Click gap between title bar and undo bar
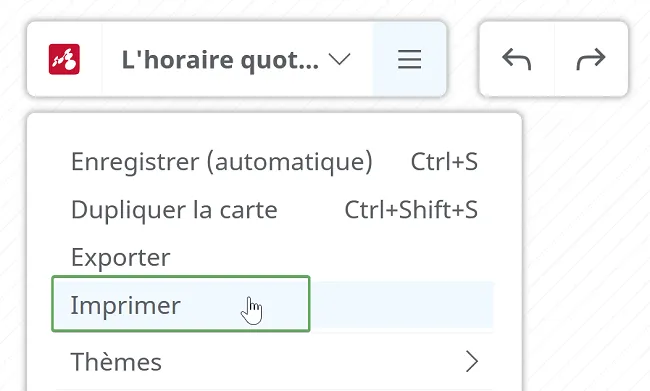This screenshot has height=391, width=650. coord(463,59)
